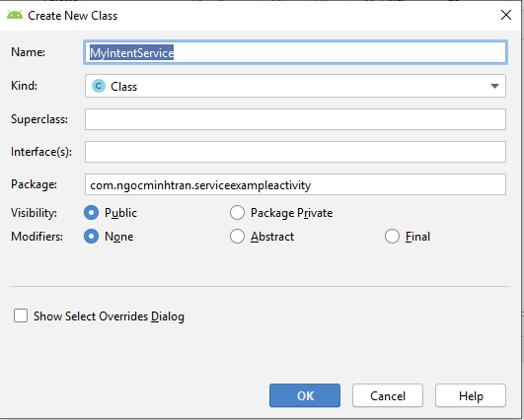Click the OK button
524x420 pixels.
(305, 395)
